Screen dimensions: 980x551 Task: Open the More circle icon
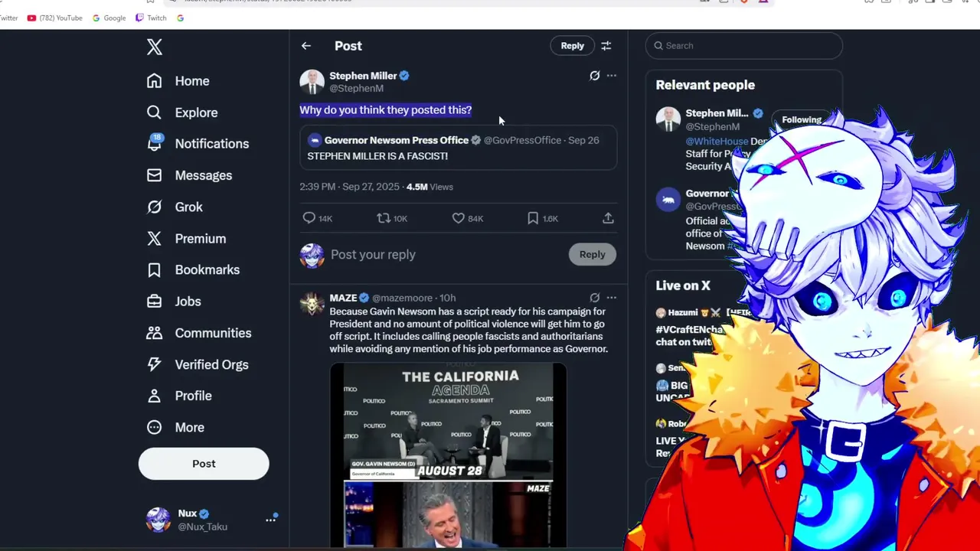click(155, 427)
